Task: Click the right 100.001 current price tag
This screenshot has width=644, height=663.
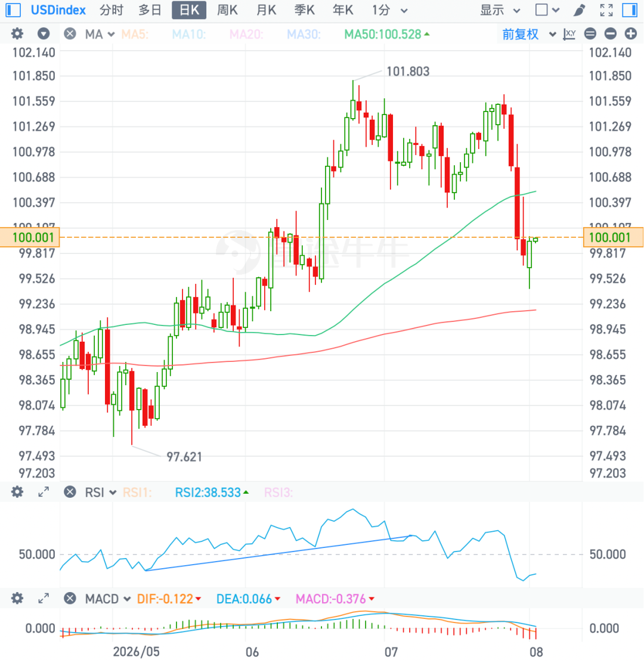Action: [613, 237]
